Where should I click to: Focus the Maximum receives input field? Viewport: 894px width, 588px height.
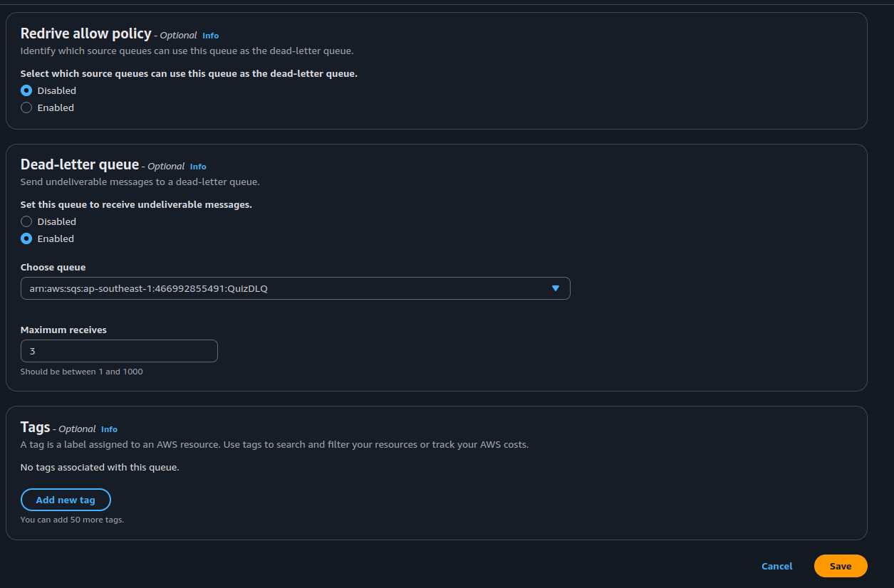click(x=119, y=351)
